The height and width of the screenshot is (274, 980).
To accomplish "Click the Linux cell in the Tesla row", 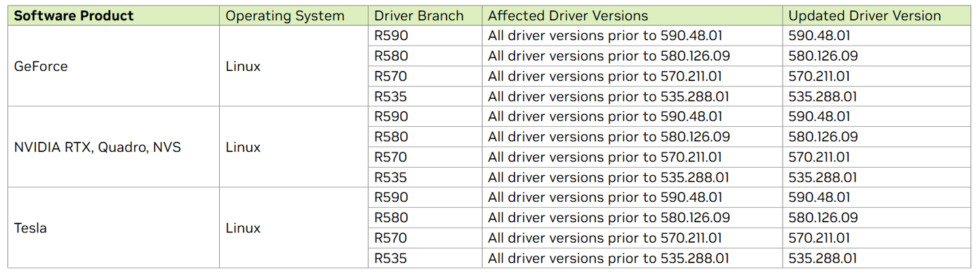I will [x=243, y=228].
